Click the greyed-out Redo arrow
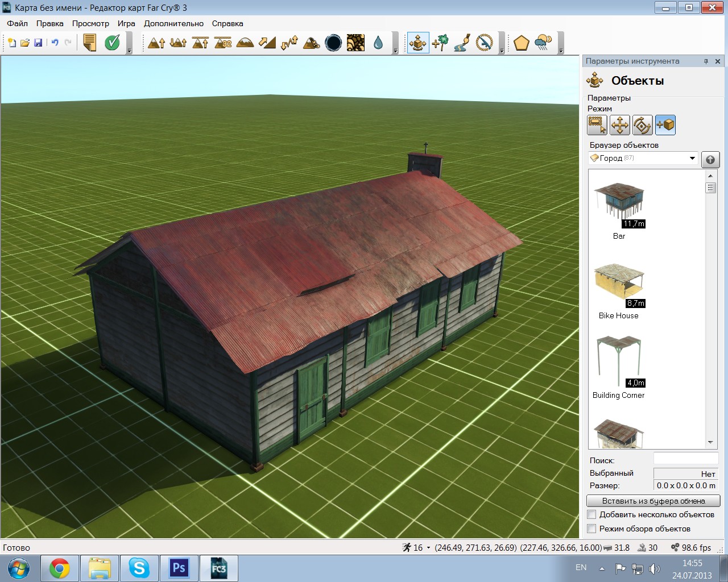 (x=68, y=43)
